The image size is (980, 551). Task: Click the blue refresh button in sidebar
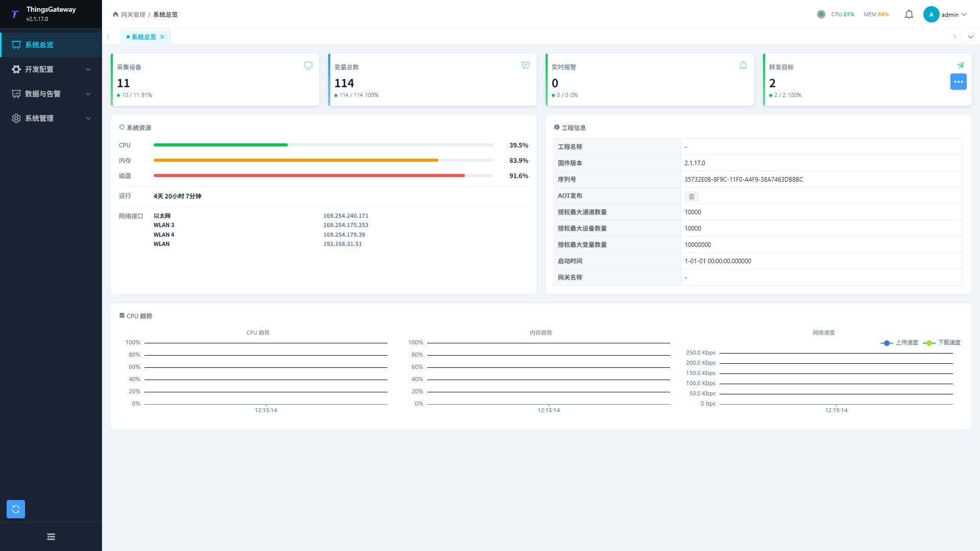[16, 509]
